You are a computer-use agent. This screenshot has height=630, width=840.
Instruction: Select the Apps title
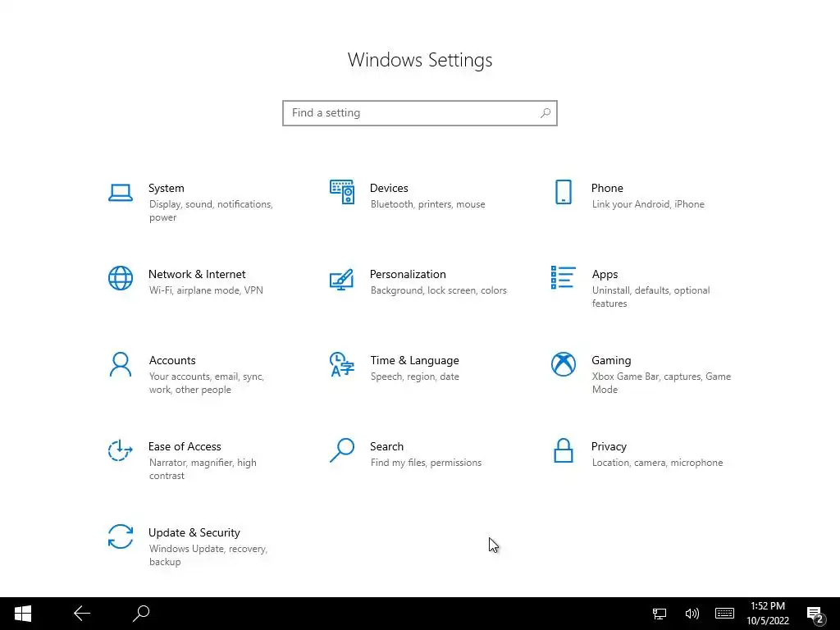click(605, 274)
